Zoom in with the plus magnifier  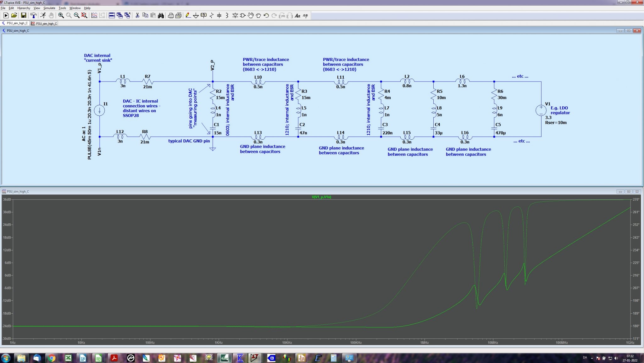(61, 15)
